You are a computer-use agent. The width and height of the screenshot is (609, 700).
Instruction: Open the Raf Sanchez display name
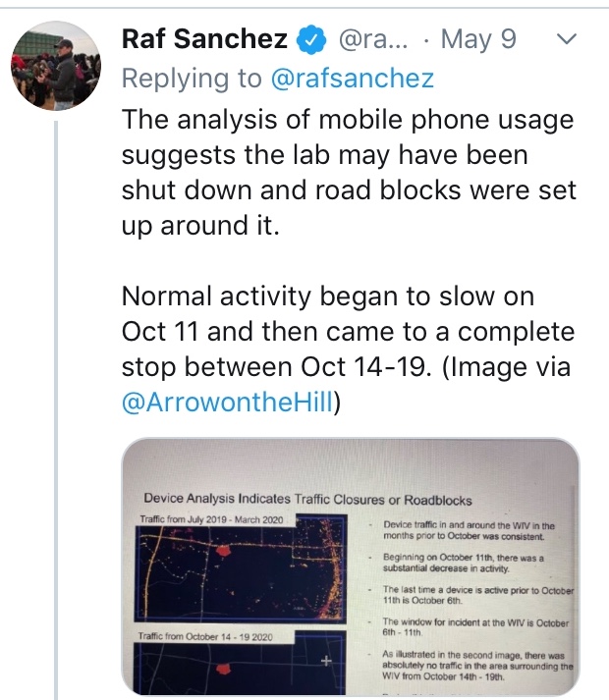pyautogui.click(x=204, y=39)
